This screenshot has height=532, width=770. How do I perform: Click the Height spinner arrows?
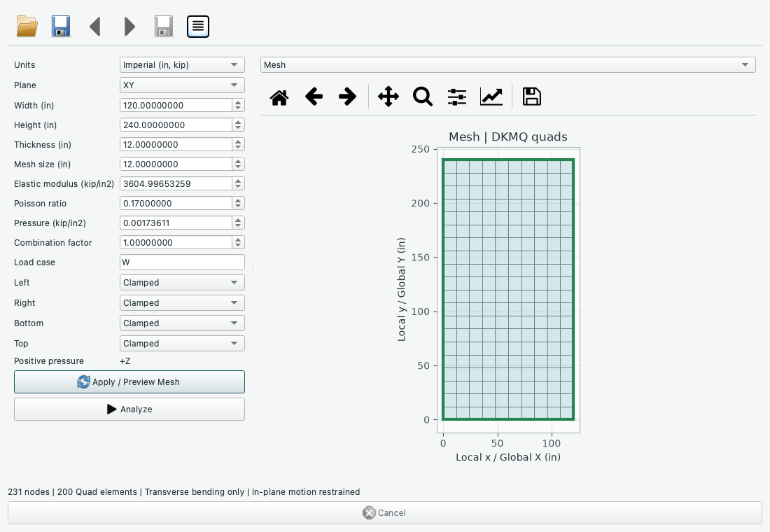238,125
